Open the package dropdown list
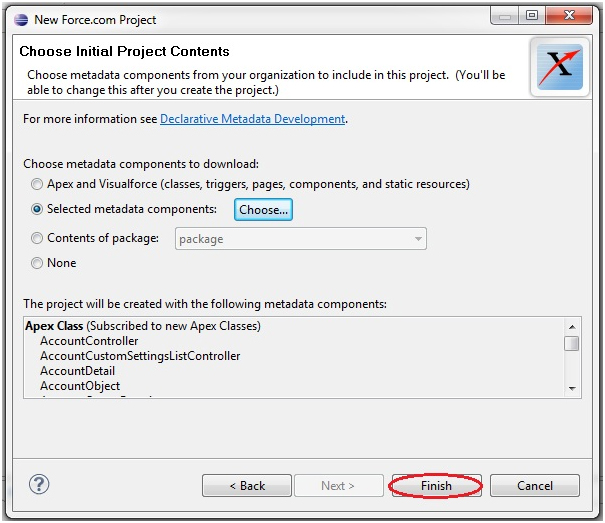 301,239
